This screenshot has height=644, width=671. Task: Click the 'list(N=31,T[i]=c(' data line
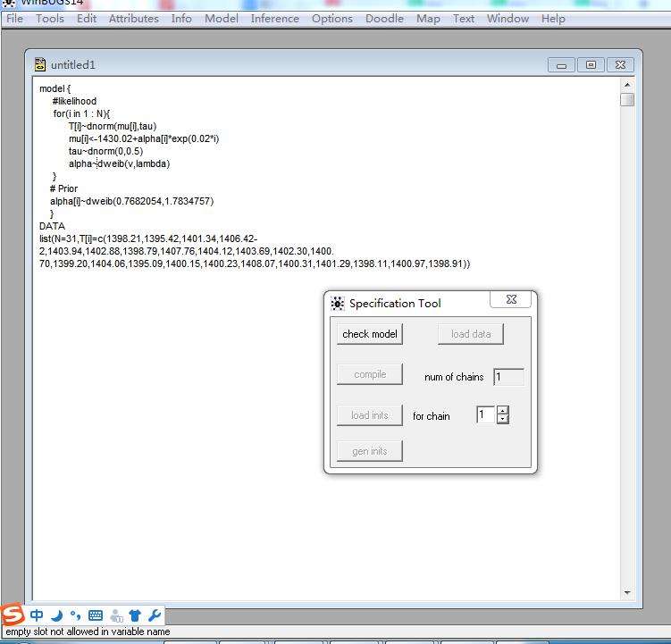click(148, 238)
